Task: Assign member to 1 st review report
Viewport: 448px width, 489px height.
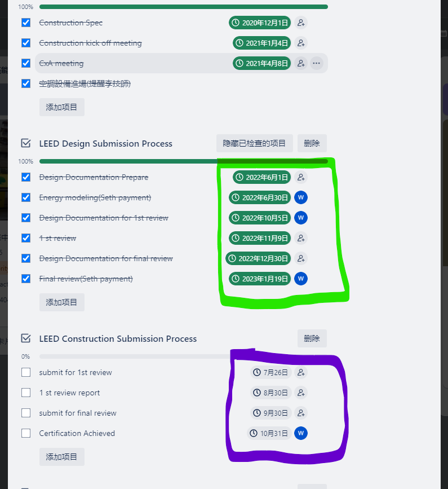Action: click(x=301, y=393)
